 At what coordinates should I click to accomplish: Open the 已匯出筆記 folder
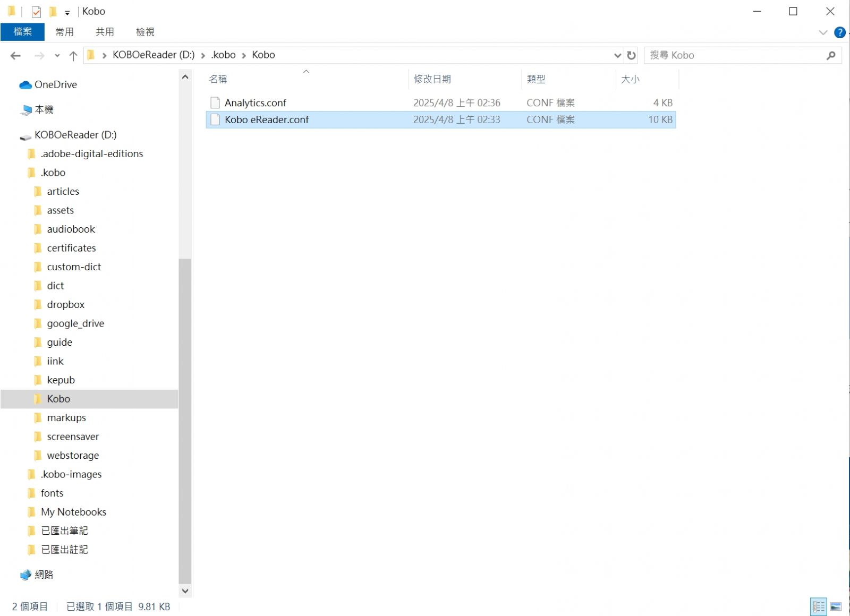(x=64, y=531)
